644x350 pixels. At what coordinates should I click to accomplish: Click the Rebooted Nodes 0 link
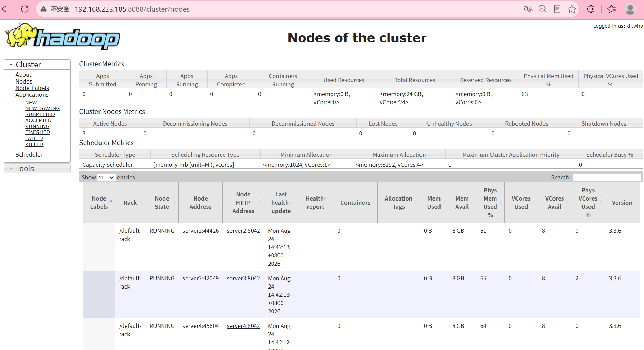pyautogui.click(x=493, y=133)
